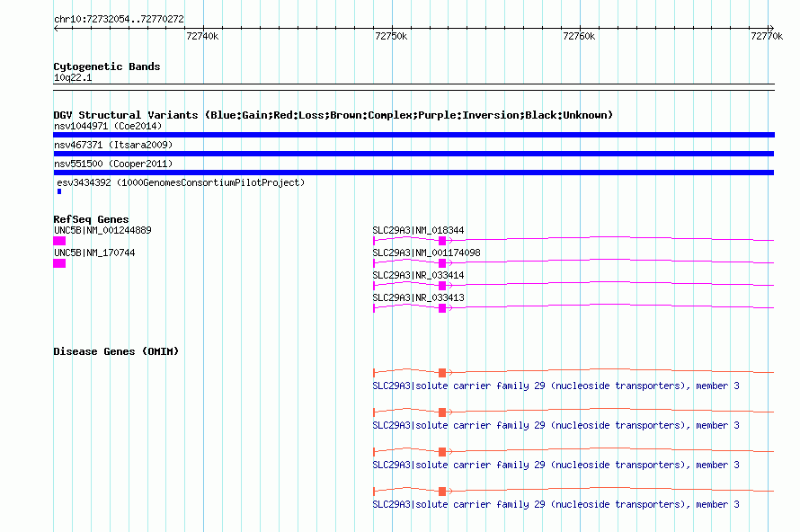Click the chr10:72732054..72770272 region label
800x532 pixels.
pos(119,19)
